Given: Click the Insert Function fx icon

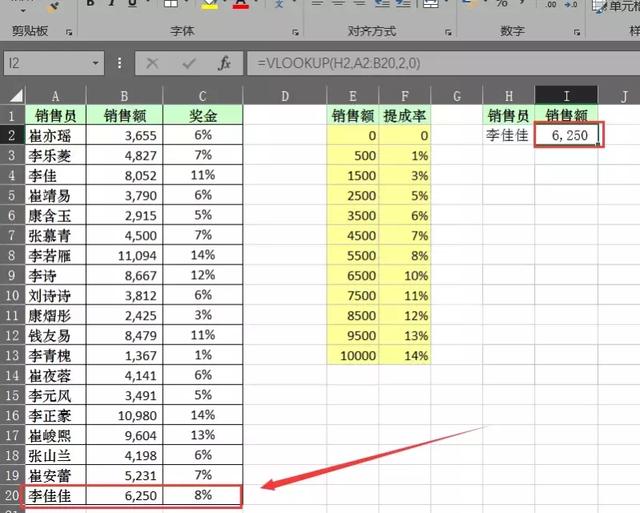Looking at the screenshot, I should tap(225, 63).
